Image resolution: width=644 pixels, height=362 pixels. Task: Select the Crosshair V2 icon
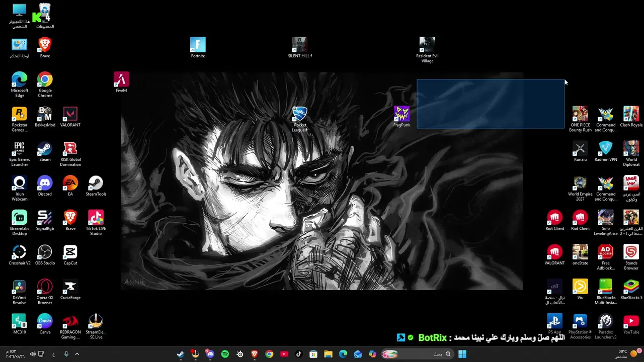(19, 255)
